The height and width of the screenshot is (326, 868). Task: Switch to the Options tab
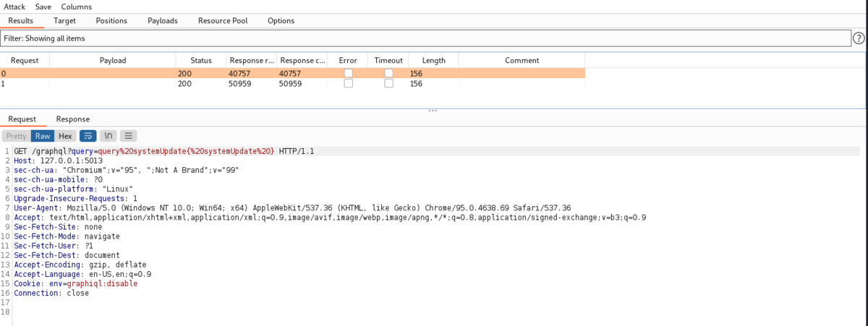281,21
